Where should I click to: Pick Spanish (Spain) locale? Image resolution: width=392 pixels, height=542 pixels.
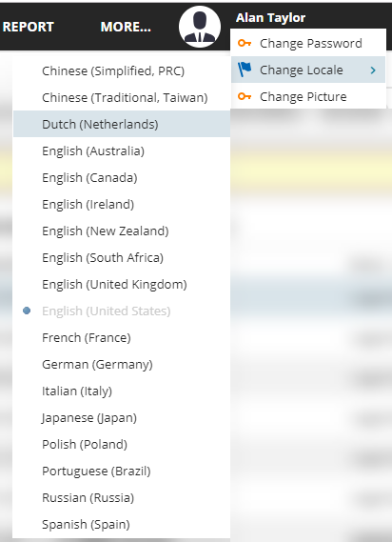tap(122, 524)
